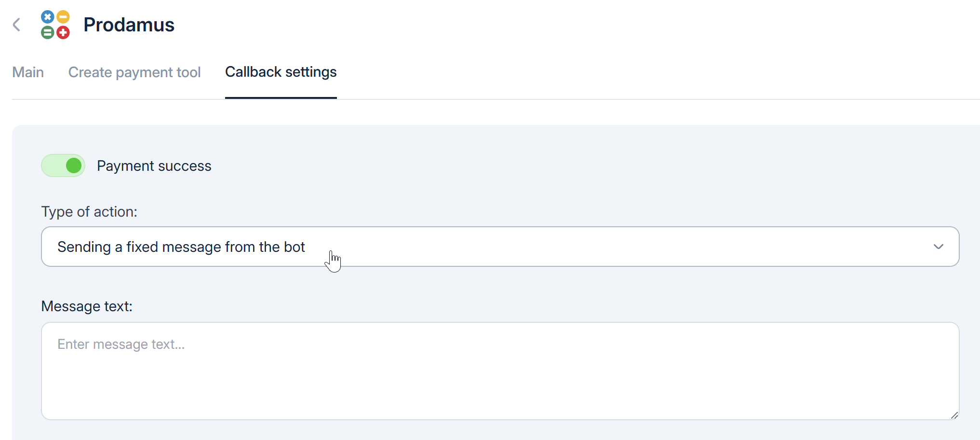Open the Create payment tool tab
This screenshot has height=440, width=980.
click(x=134, y=72)
